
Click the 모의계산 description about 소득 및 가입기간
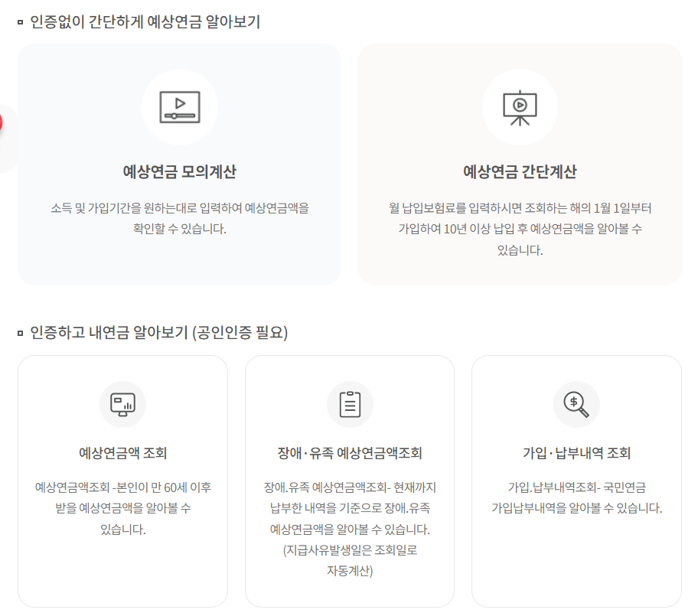click(180, 218)
